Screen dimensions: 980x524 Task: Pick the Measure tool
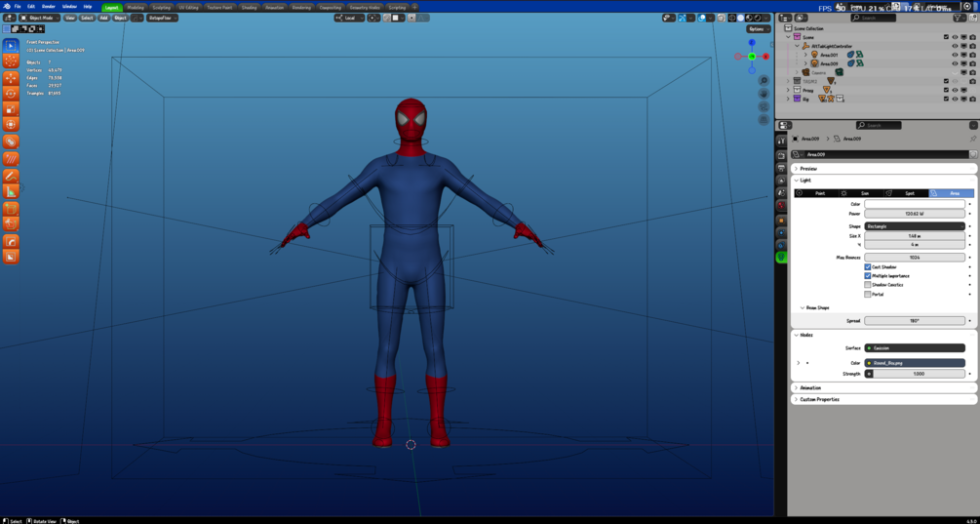click(x=11, y=191)
